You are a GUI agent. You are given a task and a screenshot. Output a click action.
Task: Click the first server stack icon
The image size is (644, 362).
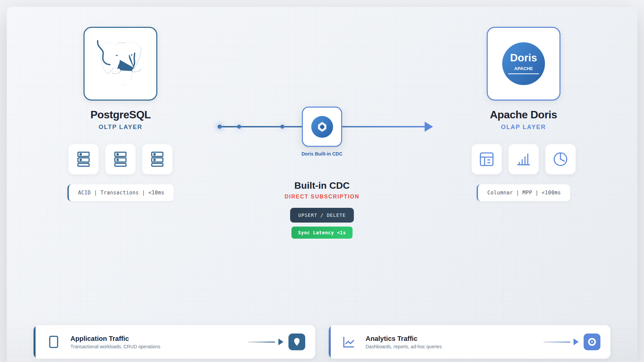point(84,159)
